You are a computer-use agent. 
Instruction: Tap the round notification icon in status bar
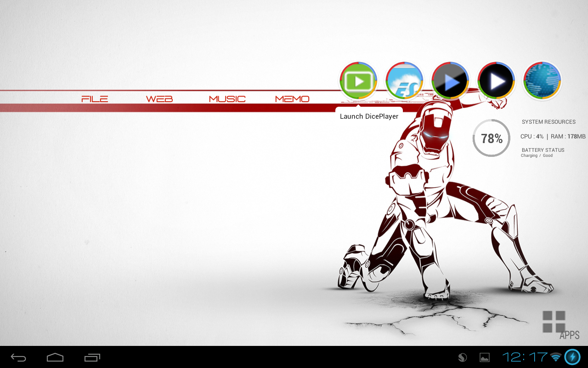click(x=463, y=357)
